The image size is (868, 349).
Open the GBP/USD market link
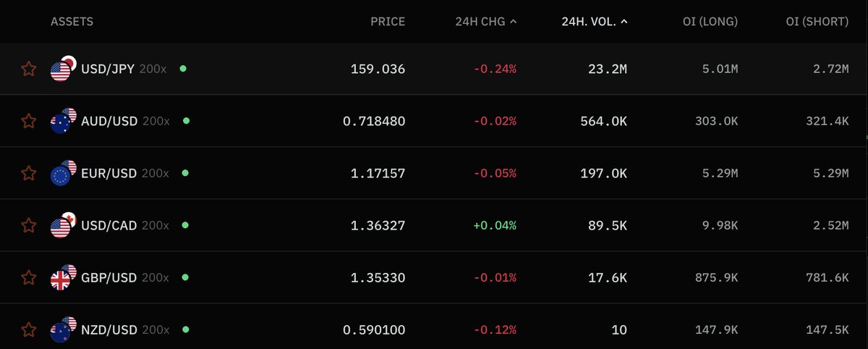pos(109,278)
